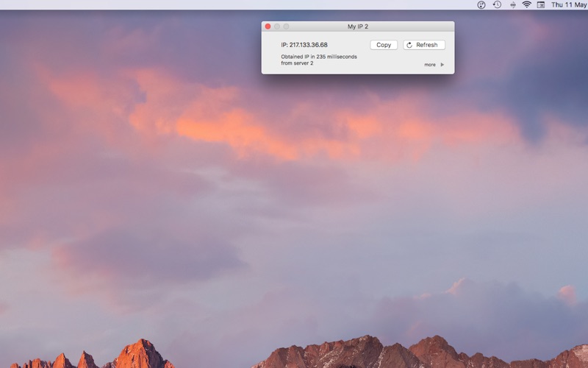Click the disabled zoom window button
Screen dimensions: 588x368
point(286,26)
